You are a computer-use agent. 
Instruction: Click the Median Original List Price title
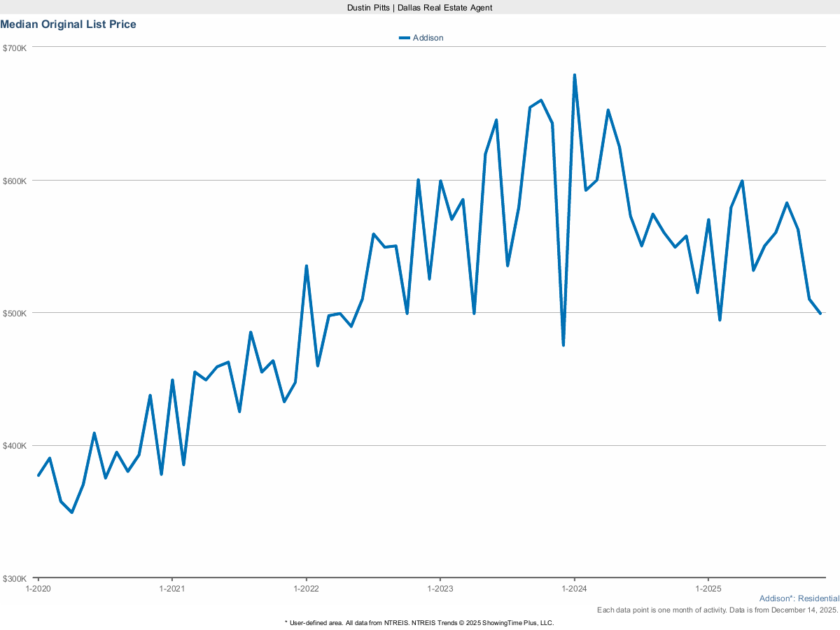pos(69,24)
